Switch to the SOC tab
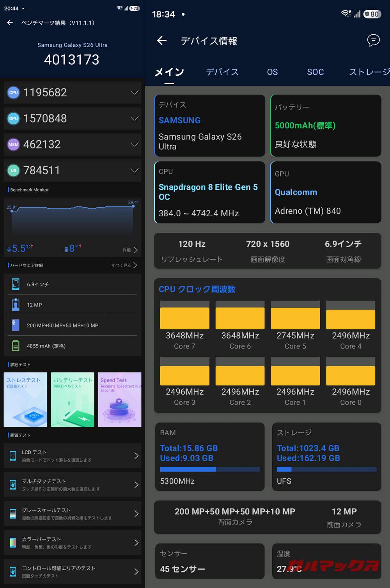Screen dimensions: 390x588 [x=315, y=72]
